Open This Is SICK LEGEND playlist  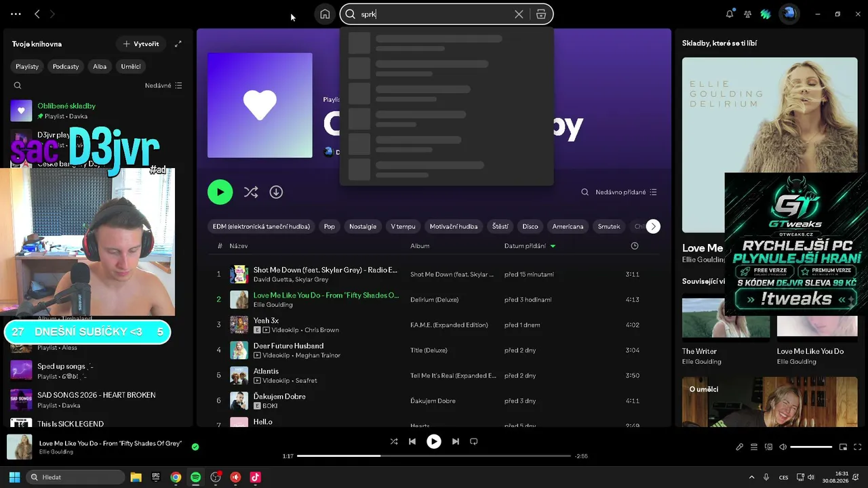[97, 423]
